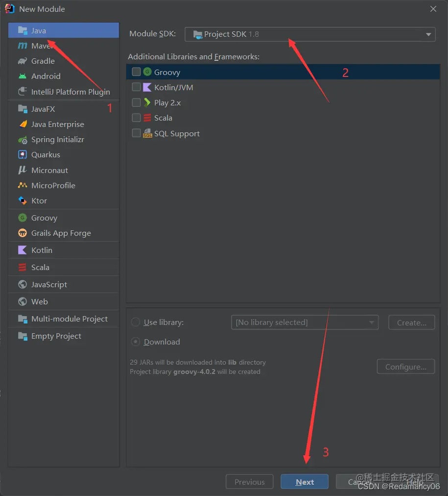This screenshot has width=448, height=496.
Task: Click the Module SDK dropdown arrow
Action: click(x=428, y=34)
